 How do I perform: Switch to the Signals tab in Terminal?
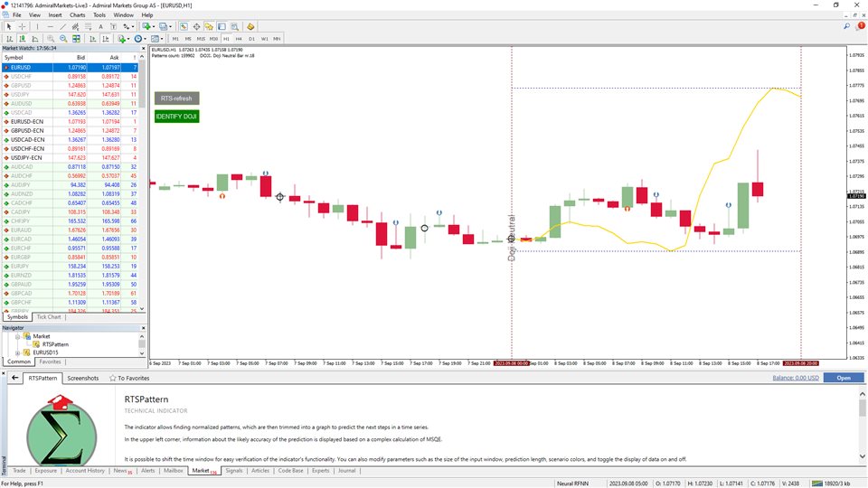(234, 471)
